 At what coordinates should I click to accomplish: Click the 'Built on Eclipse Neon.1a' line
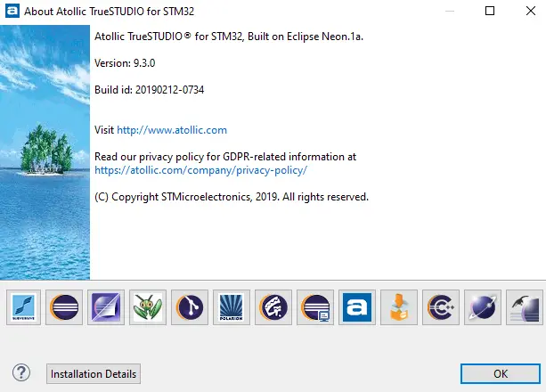pos(229,37)
